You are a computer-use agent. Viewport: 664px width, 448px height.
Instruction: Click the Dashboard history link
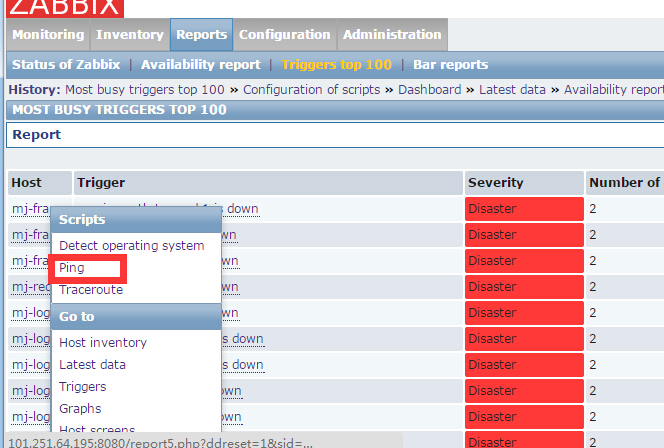(x=429, y=90)
